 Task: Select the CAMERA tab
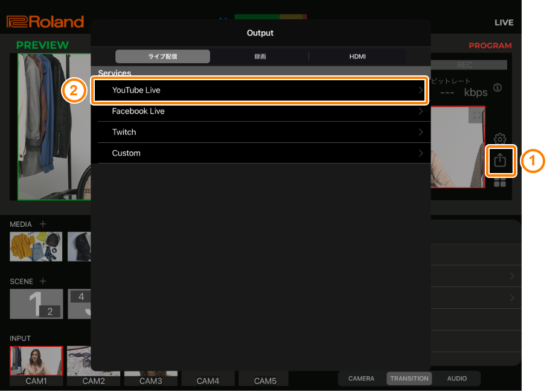362,378
